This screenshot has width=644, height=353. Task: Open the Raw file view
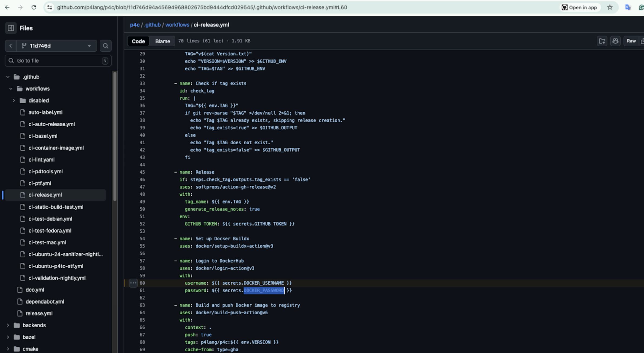631,41
